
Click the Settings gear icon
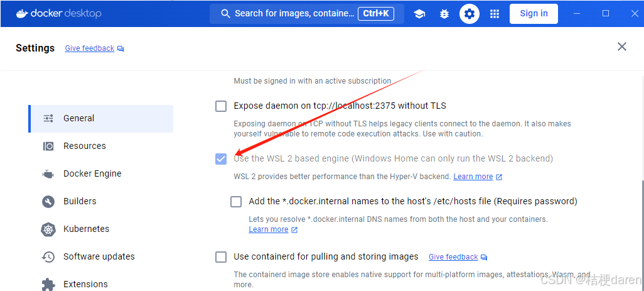pyautogui.click(x=470, y=14)
